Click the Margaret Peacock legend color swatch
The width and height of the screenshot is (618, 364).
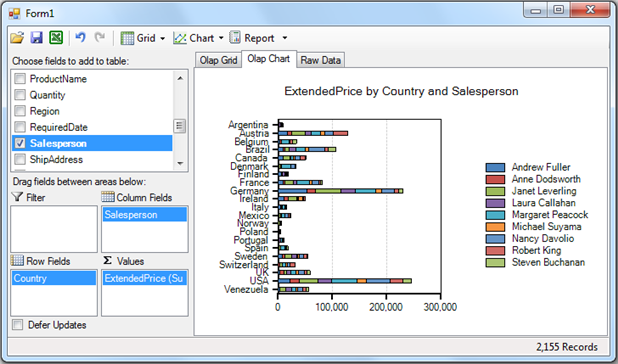point(495,215)
